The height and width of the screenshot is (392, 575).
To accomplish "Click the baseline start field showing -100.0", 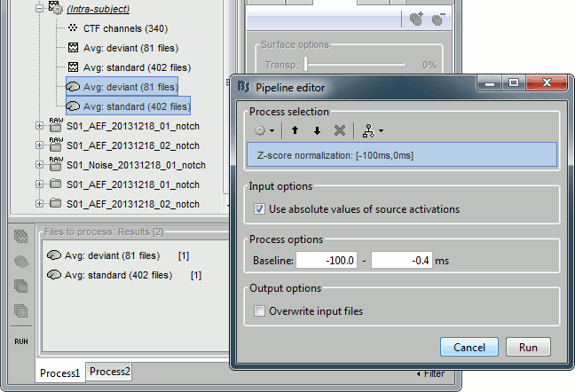I will [327, 261].
